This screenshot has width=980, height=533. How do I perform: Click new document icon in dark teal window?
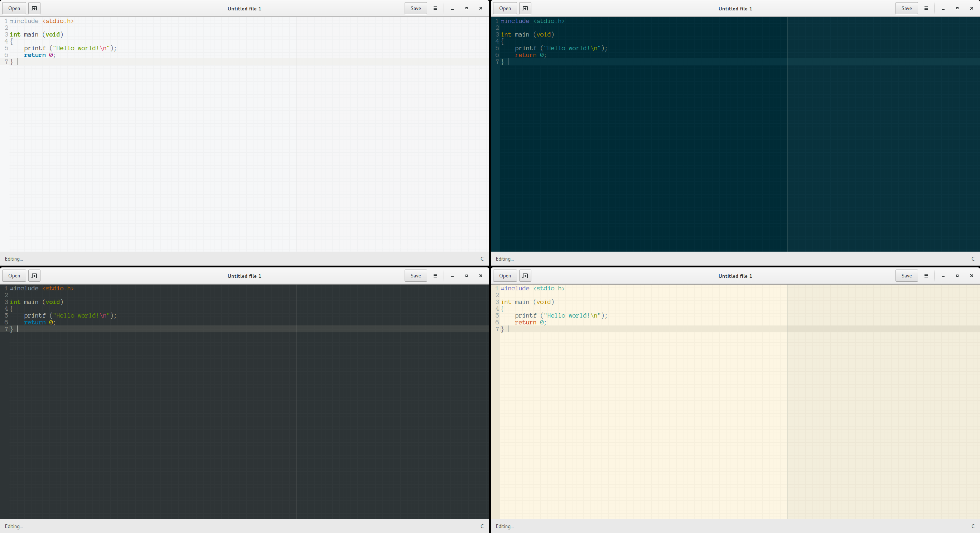pos(525,8)
